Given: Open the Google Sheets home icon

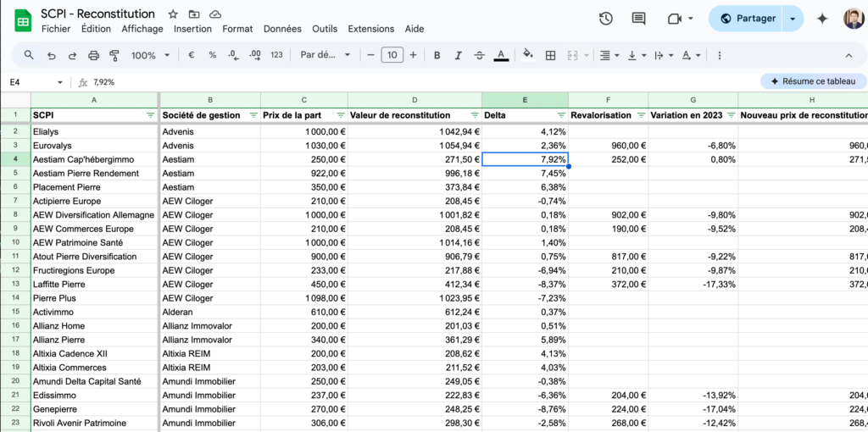Looking at the screenshot, I should point(23,21).
